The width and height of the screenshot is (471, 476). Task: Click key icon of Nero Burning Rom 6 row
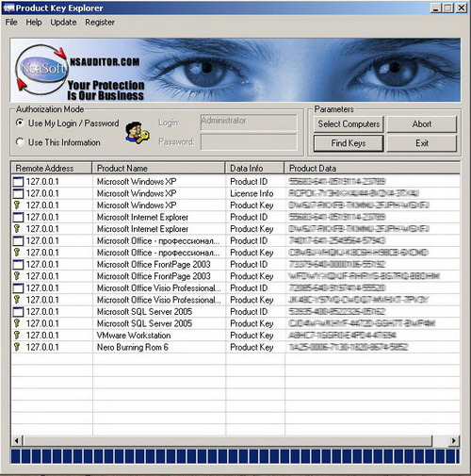17,347
